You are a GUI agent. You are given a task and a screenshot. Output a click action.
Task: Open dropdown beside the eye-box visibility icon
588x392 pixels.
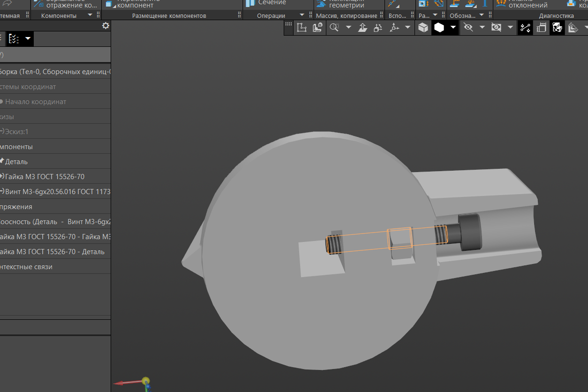click(x=510, y=28)
